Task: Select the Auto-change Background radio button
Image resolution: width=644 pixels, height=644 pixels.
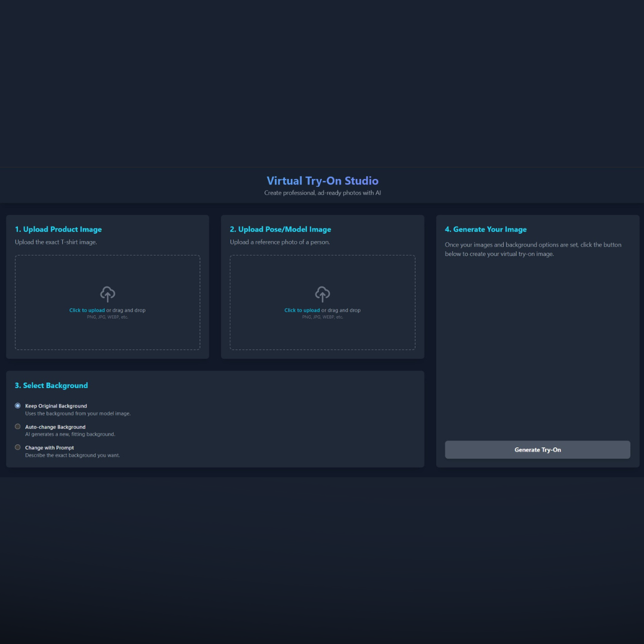Action: [x=18, y=426]
